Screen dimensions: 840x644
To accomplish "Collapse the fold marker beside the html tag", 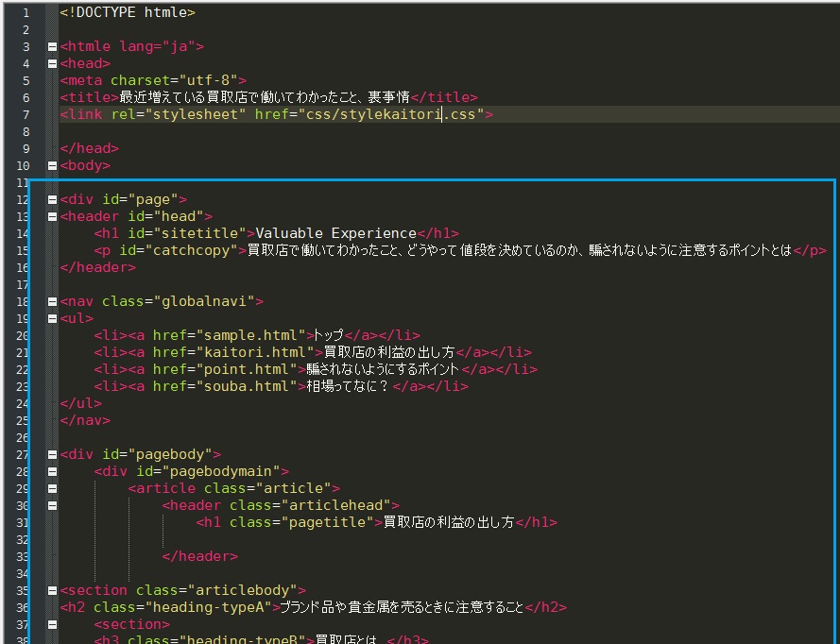I will 52,45.
